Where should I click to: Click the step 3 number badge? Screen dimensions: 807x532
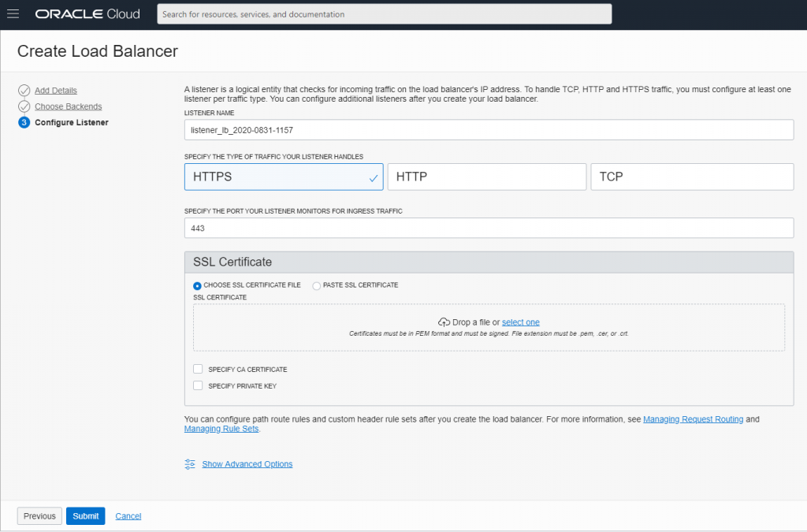pyautogui.click(x=24, y=122)
